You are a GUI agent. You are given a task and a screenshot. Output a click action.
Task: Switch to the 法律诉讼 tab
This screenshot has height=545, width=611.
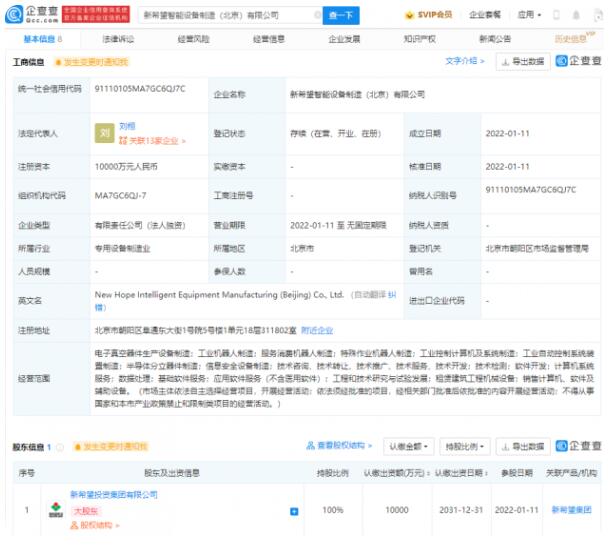pos(118,39)
